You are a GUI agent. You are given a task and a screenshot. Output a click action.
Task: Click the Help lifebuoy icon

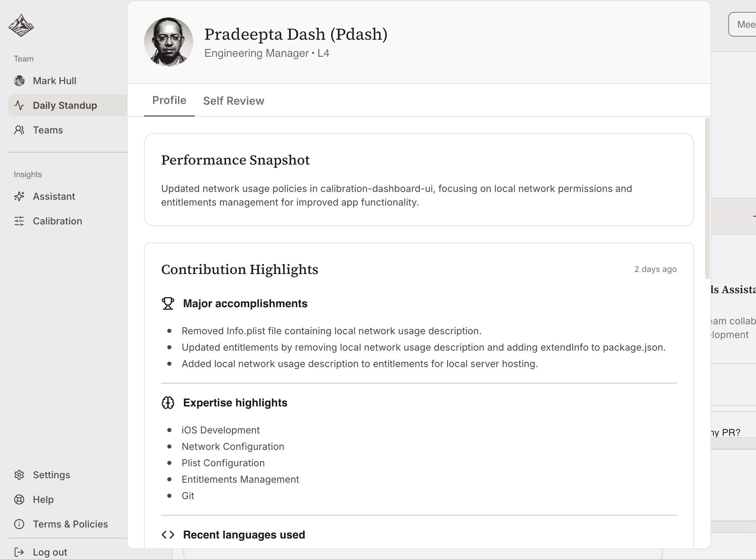tap(19, 499)
